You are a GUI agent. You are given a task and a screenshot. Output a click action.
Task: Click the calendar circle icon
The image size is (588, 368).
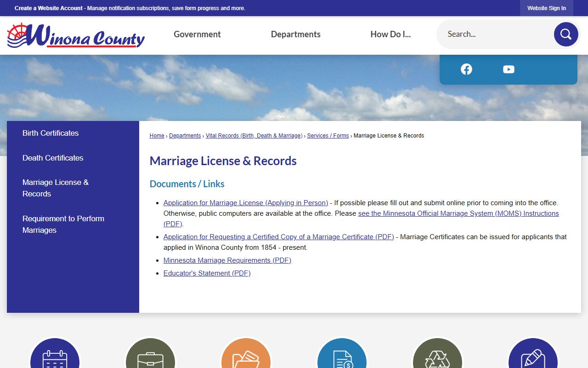pyautogui.click(x=55, y=353)
